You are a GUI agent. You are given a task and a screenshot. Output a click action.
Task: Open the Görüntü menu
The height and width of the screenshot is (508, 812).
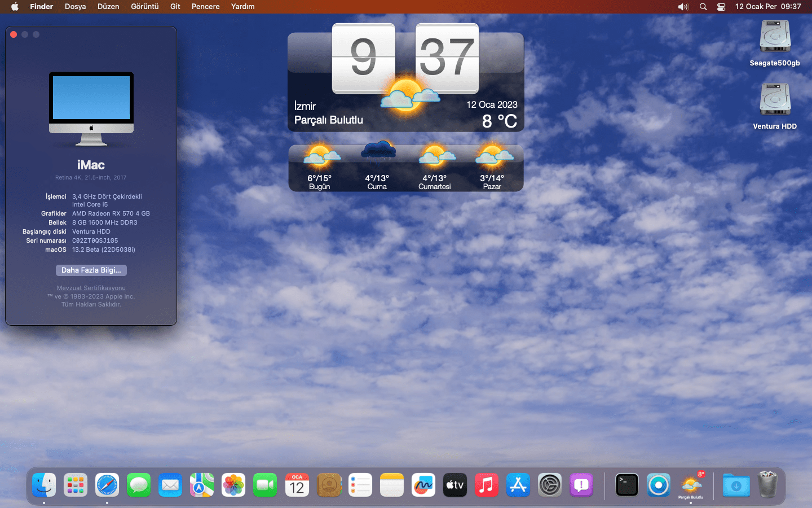tap(144, 7)
